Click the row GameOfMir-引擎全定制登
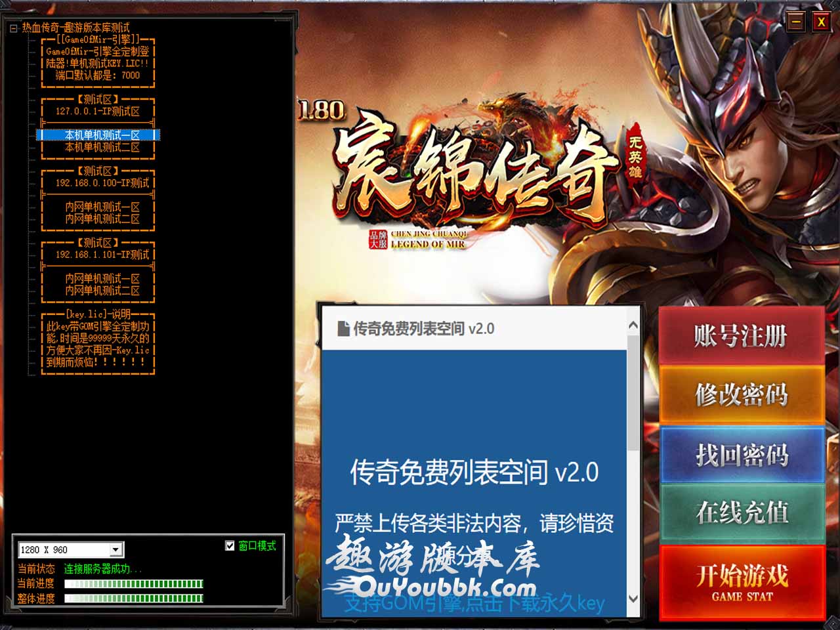 pos(98,51)
